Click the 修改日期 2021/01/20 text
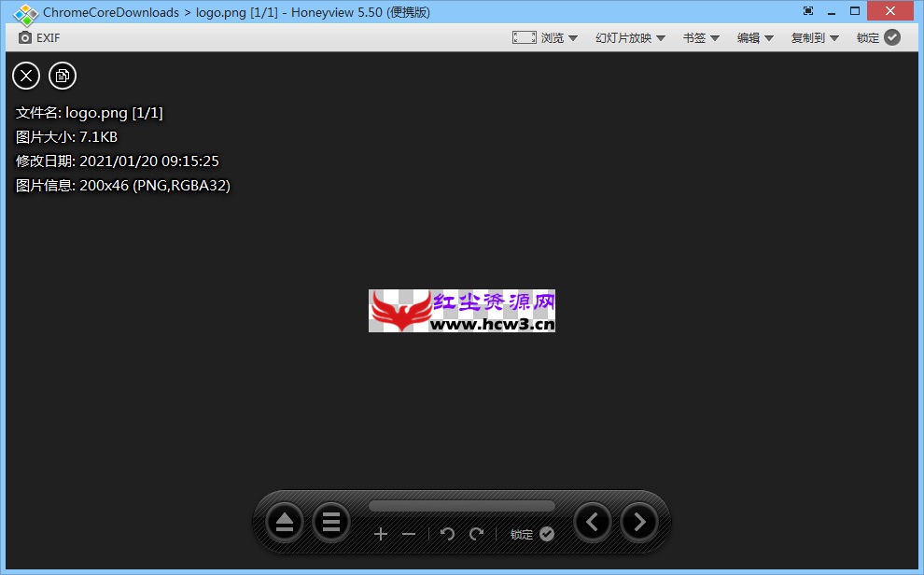This screenshot has height=575, width=924. tap(118, 161)
